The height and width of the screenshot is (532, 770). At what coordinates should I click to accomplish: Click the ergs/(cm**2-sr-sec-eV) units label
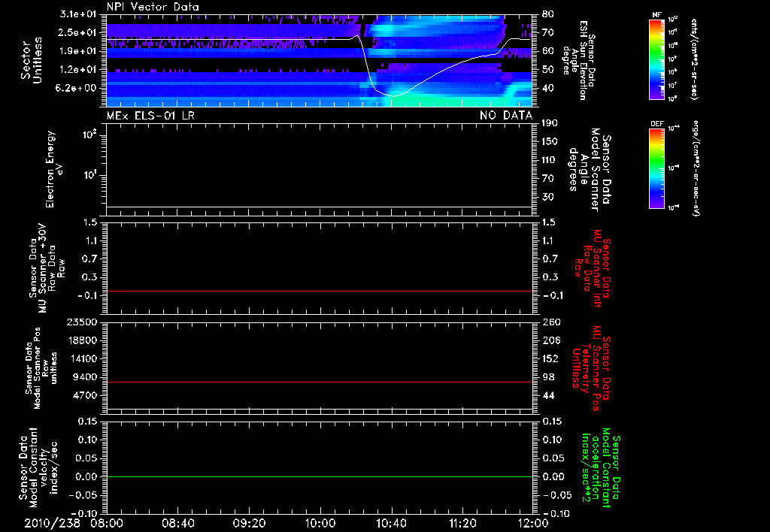[694, 168]
